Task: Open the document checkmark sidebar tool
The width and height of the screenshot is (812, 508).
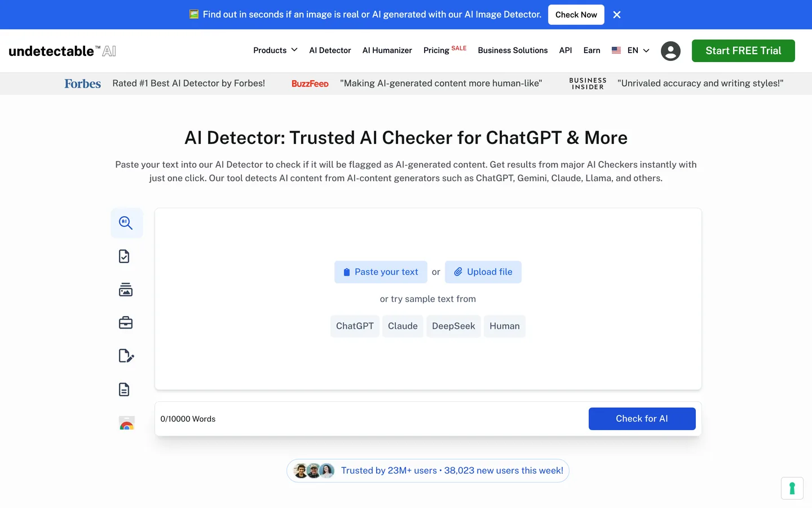Action: click(x=125, y=256)
